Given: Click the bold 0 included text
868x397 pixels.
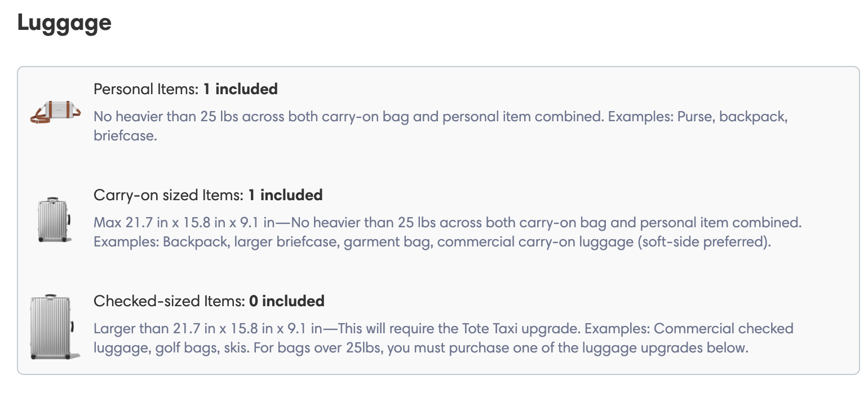Looking at the screenshot, I should (287, 301).
